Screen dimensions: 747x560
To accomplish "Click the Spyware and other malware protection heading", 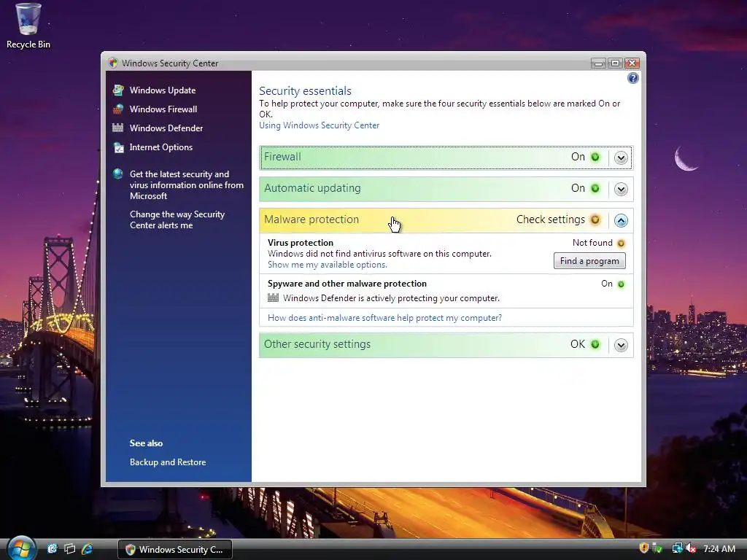I will point(347,284).
